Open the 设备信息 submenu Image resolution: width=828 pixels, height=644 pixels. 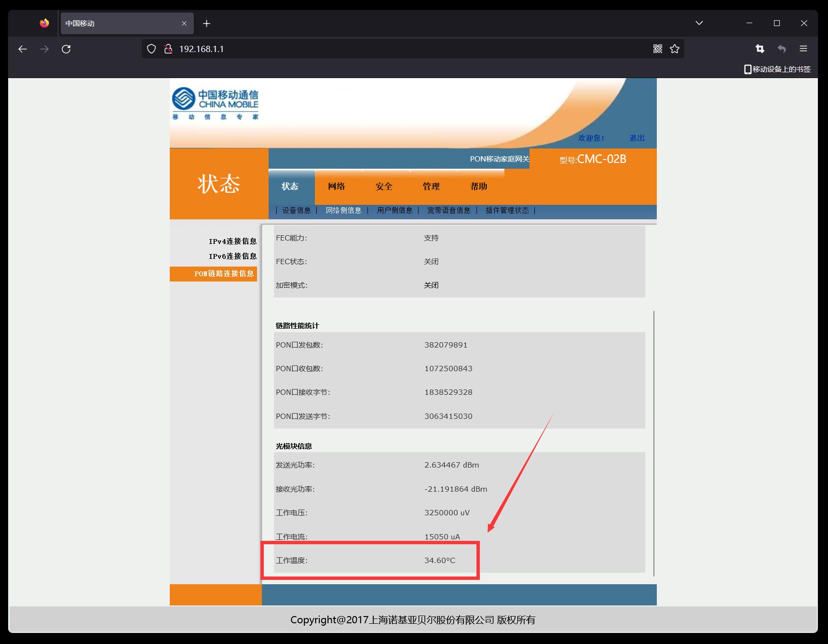[x=296, y=210]
